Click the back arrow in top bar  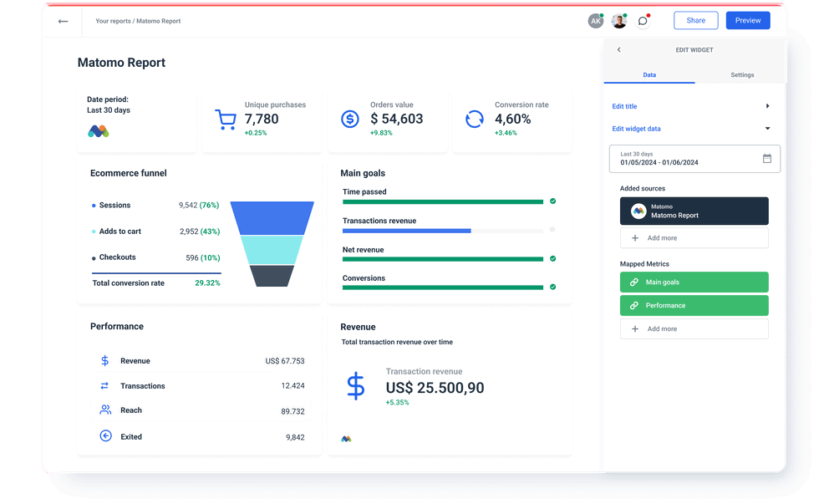click(63, 21)
